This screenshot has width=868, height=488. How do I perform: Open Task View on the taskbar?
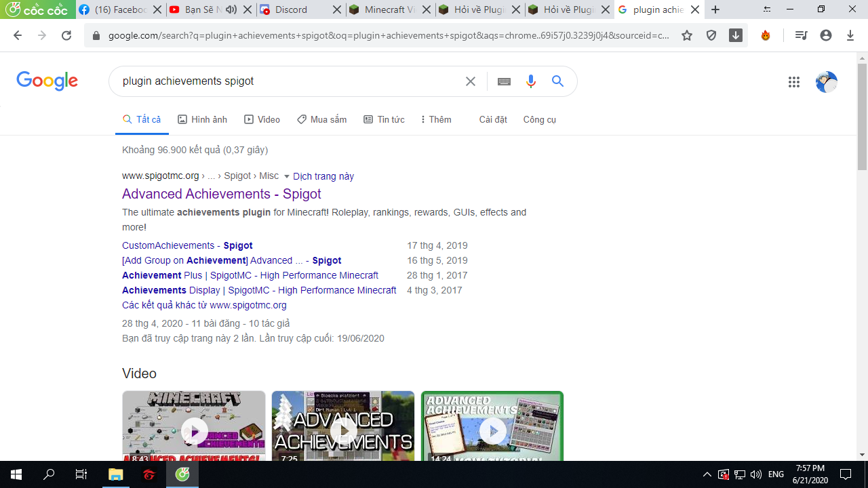(81, 474)
